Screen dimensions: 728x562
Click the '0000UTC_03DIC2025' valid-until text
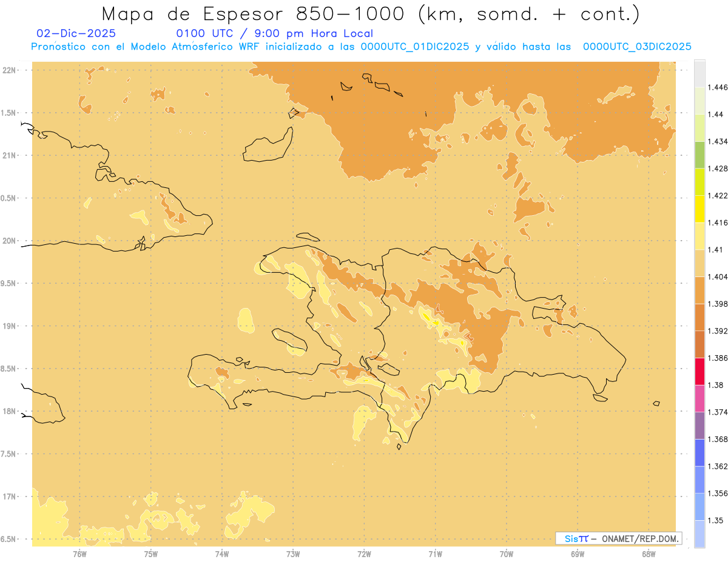click(637, 47)
